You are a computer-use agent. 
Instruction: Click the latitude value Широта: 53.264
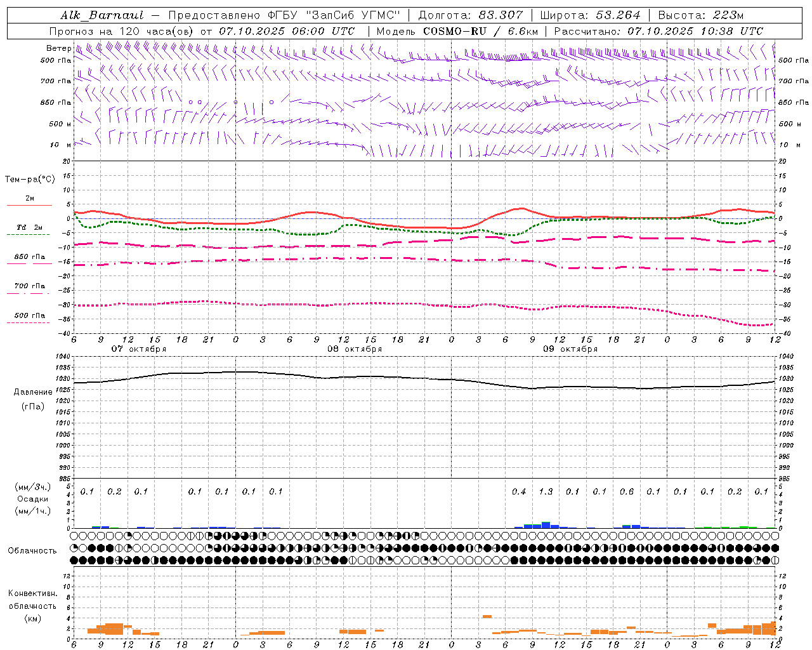point(591,15)
